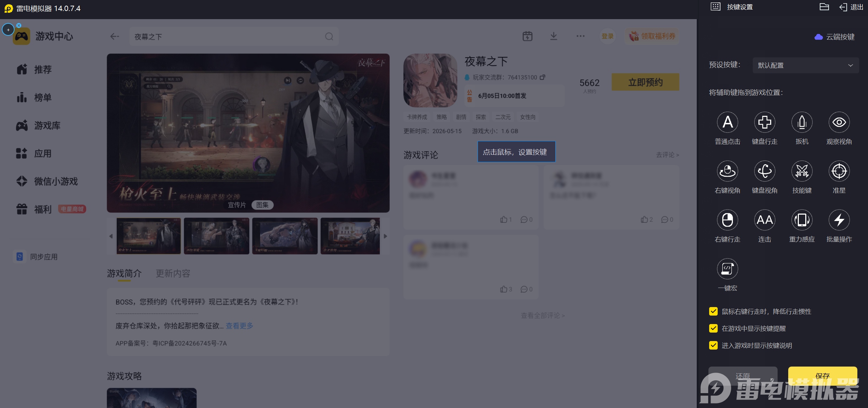
Task: Toggle 鼠标右键行走时，降低行走惯性 checkbox
Action: tap(713, 311)
